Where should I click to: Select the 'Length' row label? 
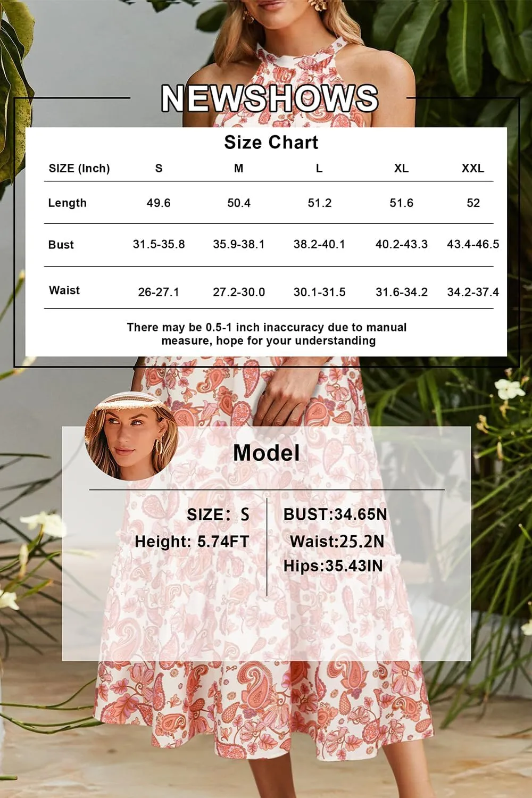coord(67,203)
